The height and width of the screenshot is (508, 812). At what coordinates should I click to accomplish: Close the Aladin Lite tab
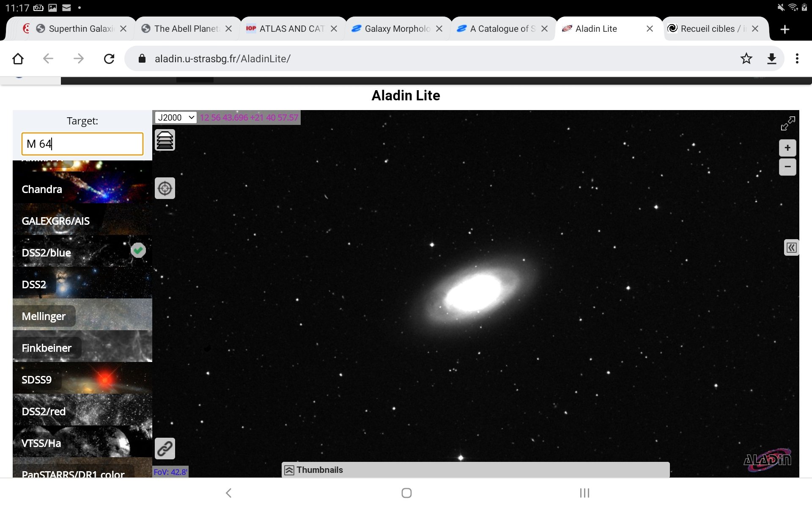650,29
